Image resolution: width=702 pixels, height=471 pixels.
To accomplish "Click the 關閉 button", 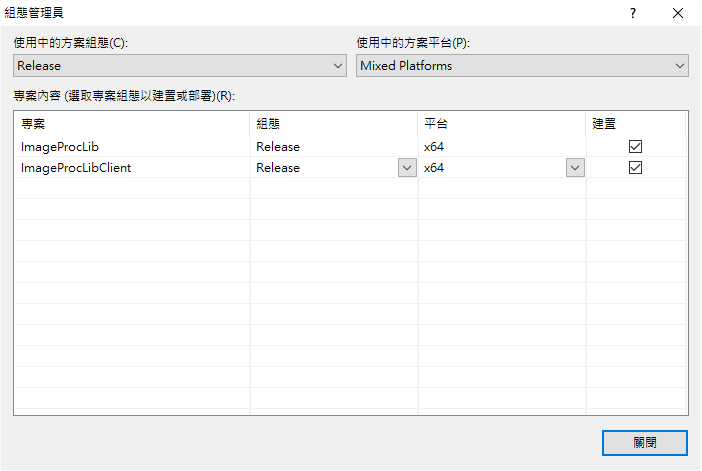I will coord(645,443).
